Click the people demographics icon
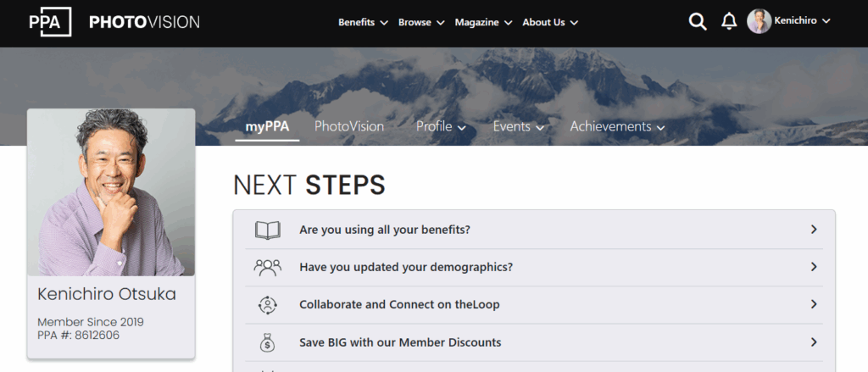868x372 pixels. 267,267
